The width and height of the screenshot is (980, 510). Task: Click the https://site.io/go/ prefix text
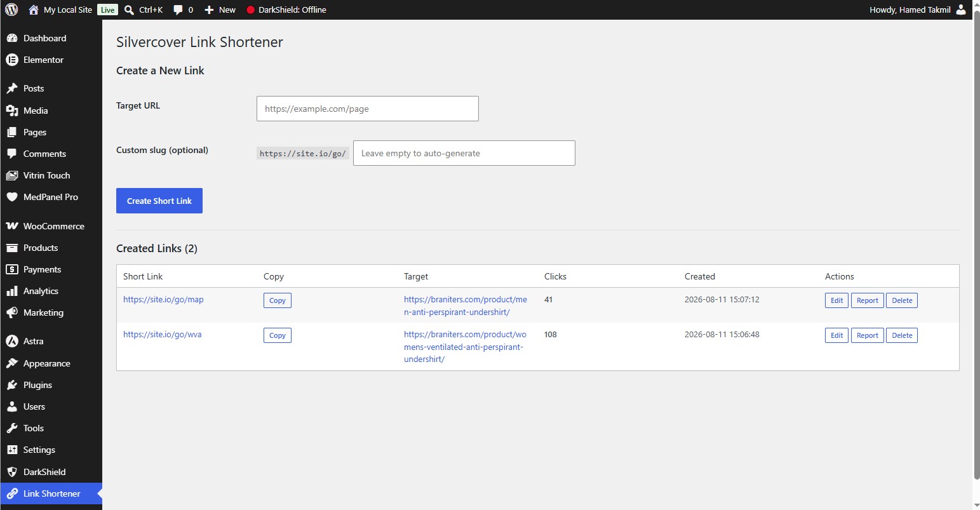point(303,153)
